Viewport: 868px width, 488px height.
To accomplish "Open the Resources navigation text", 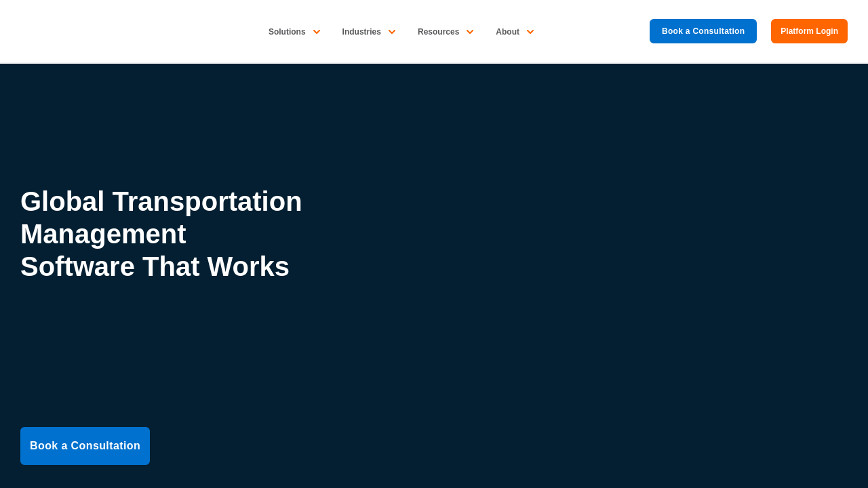I will tap(438, 32).
